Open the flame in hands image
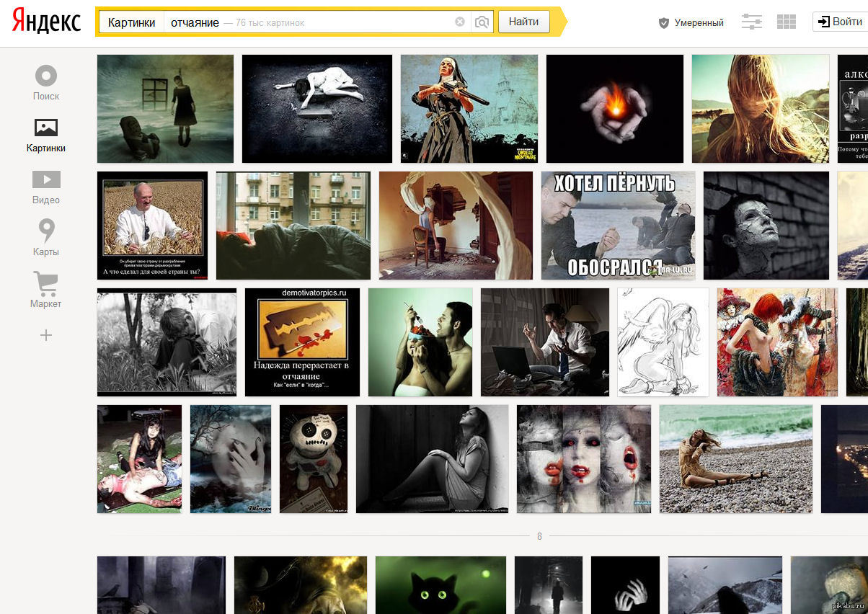 point(614,109)
